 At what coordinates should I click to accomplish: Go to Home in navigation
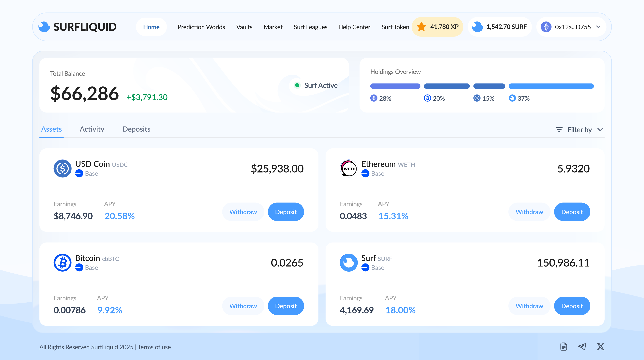point(151,27)
